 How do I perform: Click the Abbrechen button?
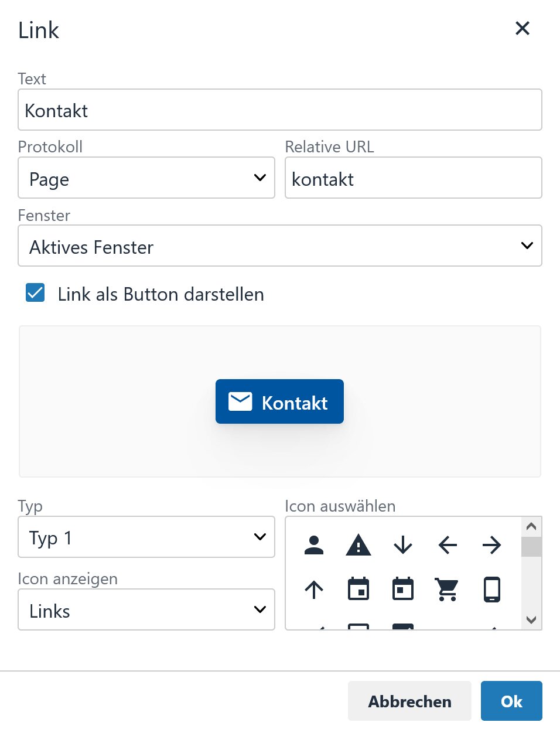(x=409, y=701)
